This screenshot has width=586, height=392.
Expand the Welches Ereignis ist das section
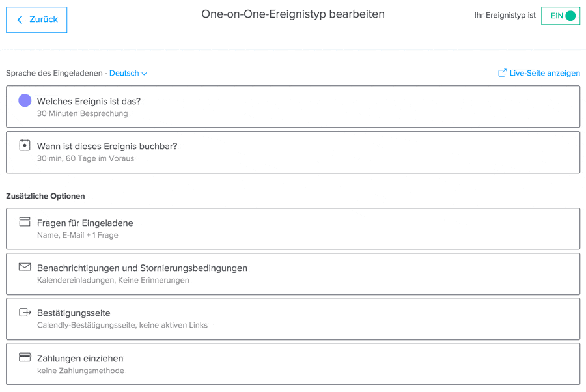(x=293, y=107)
